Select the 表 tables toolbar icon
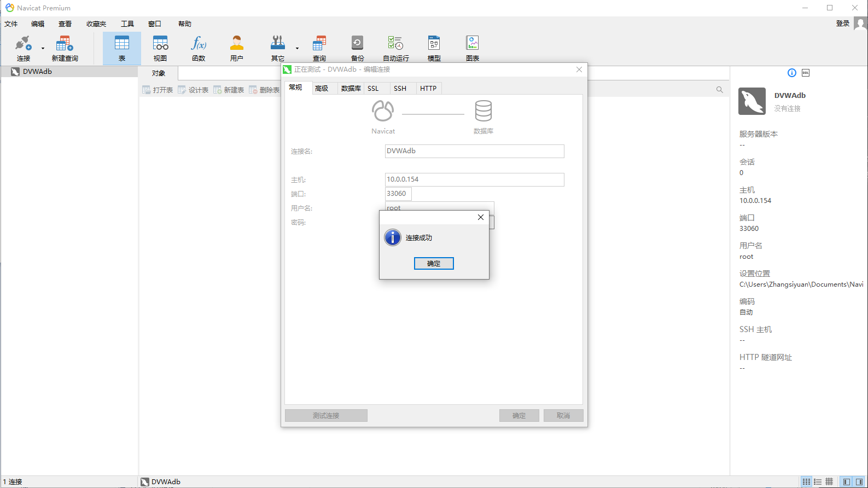 (122, 48)
